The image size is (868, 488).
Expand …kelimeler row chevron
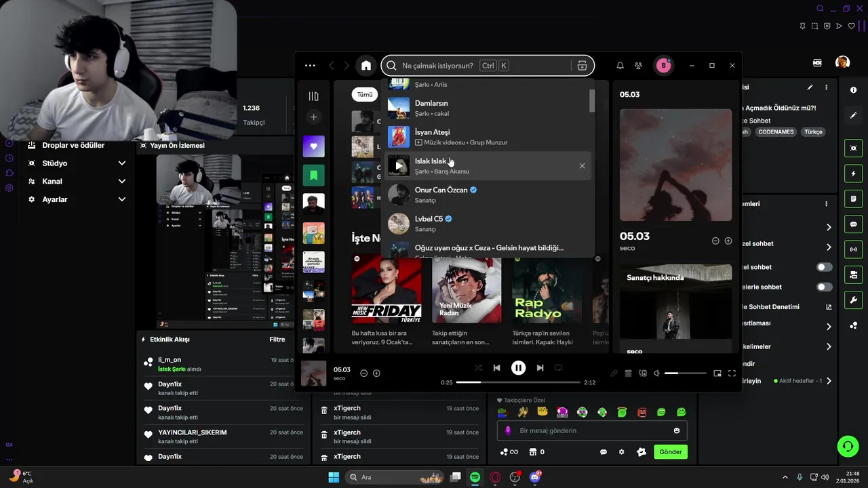click(x=829, y=347)
